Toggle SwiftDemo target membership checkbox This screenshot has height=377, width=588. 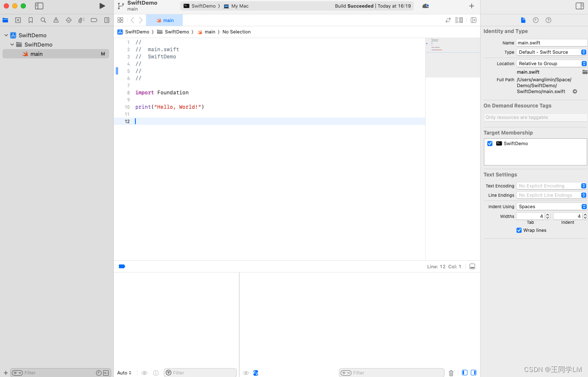click(x=490, y=143)
